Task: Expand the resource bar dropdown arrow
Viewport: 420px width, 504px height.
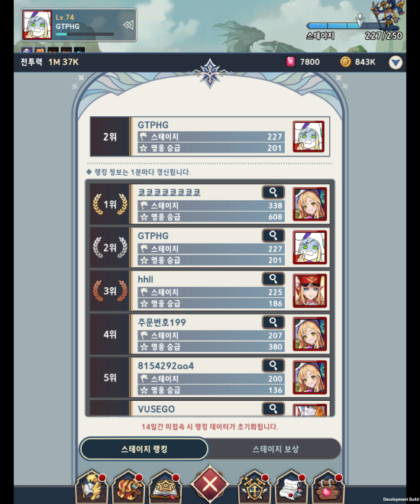Action: coord(396,63)
